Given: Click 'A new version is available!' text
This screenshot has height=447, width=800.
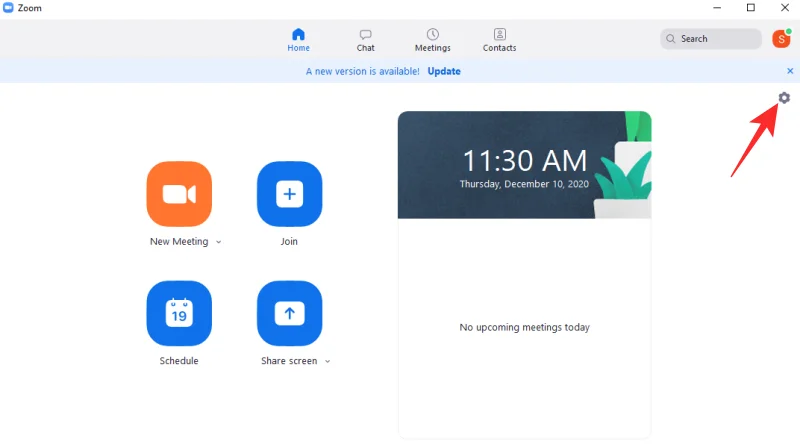Looking at the screenshot, I should tap(363, 71).
